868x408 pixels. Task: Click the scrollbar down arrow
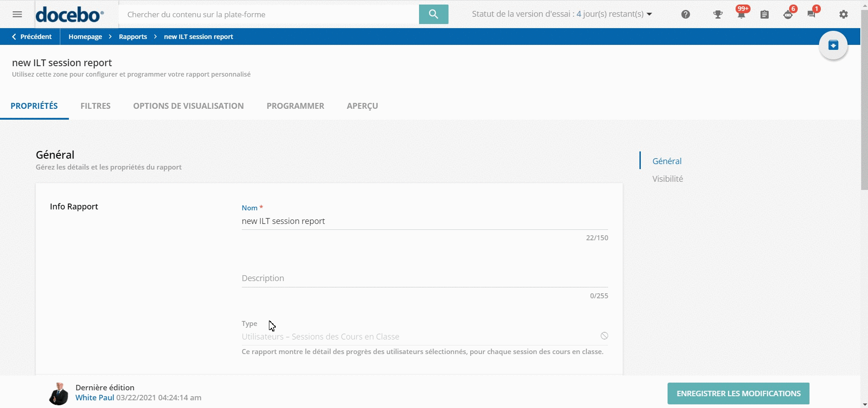coord(864,404)
